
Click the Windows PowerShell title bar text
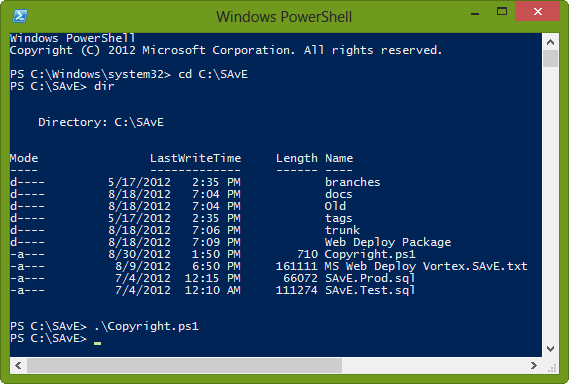[x=284, y=17]
